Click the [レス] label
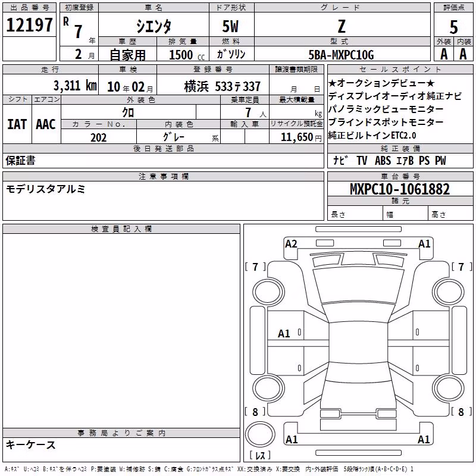Screen dimensions: 476x476 (260, 455)
